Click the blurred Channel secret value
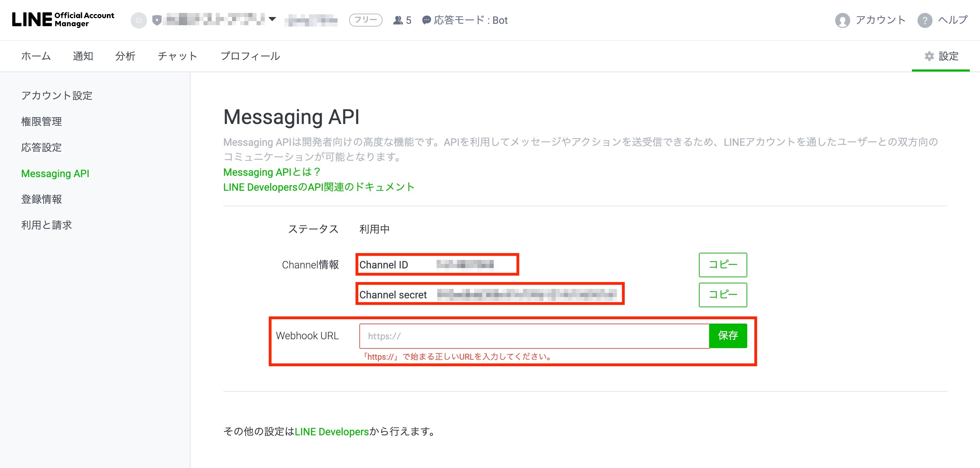This screenshot has width=980, height=468. [527, 294]
